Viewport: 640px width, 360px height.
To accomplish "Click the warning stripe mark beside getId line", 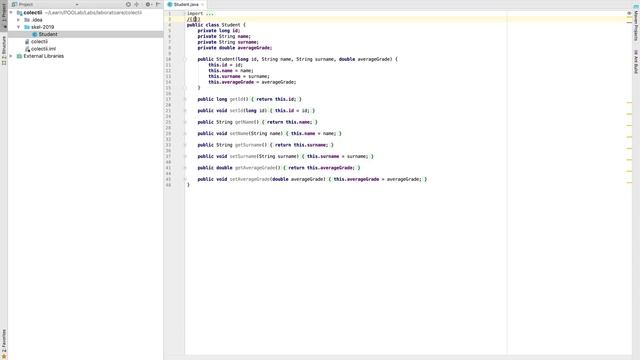I will (x=629, y=102).
